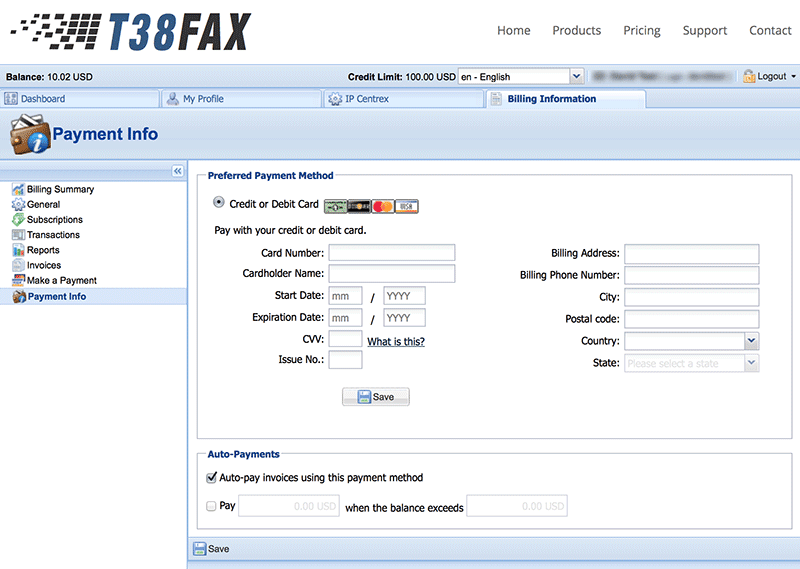Click the Transactions list icon
Screen dimensions: 800x569
18,235
